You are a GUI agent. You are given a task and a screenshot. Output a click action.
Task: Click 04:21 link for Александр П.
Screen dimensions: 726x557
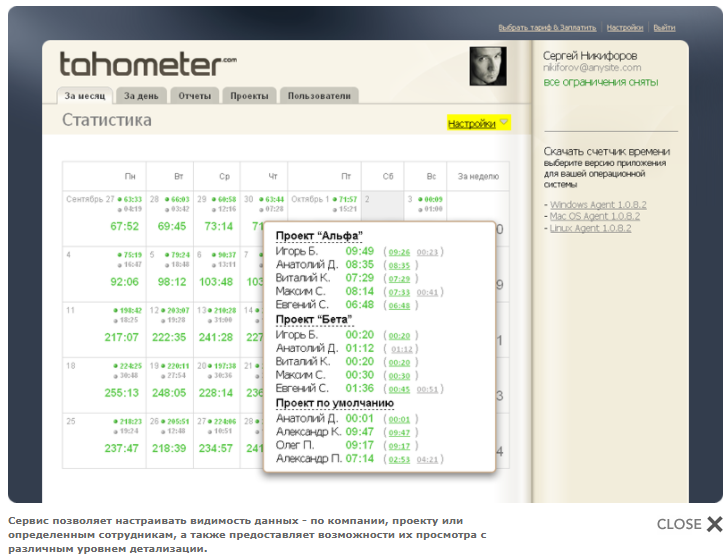coord(427,460)
